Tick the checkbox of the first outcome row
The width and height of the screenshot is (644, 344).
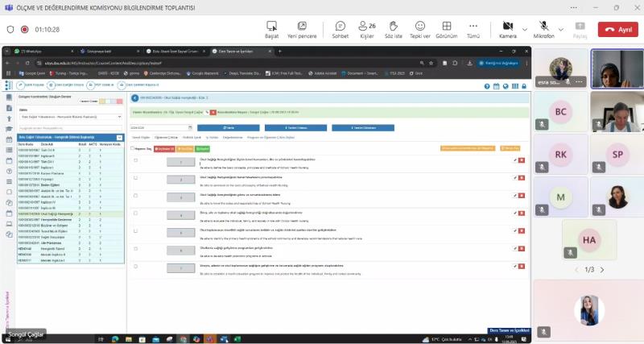point(135,160)
